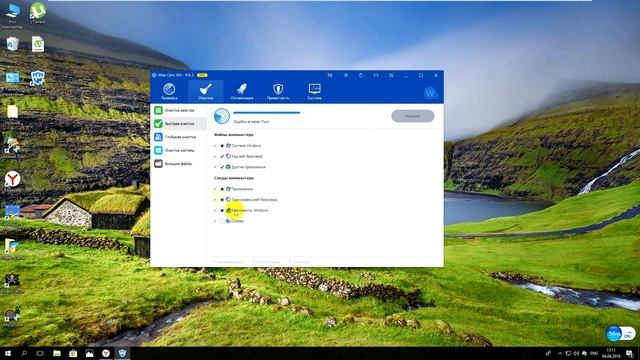Screen dimensions: 640x360
Task: Open the Оптимизация rocket tab
Action: click(242, 91)
